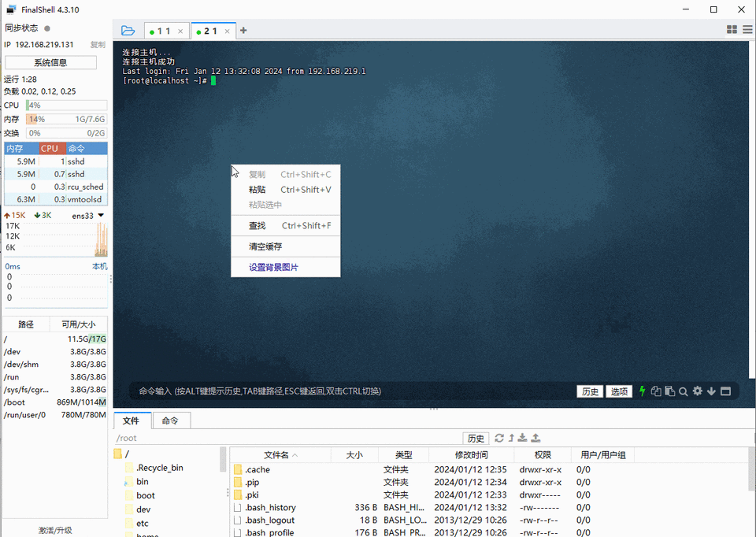Click the directory tree vertical scrollbar
This screenshot has width=756, height=537.
click(x=223, y=459)
